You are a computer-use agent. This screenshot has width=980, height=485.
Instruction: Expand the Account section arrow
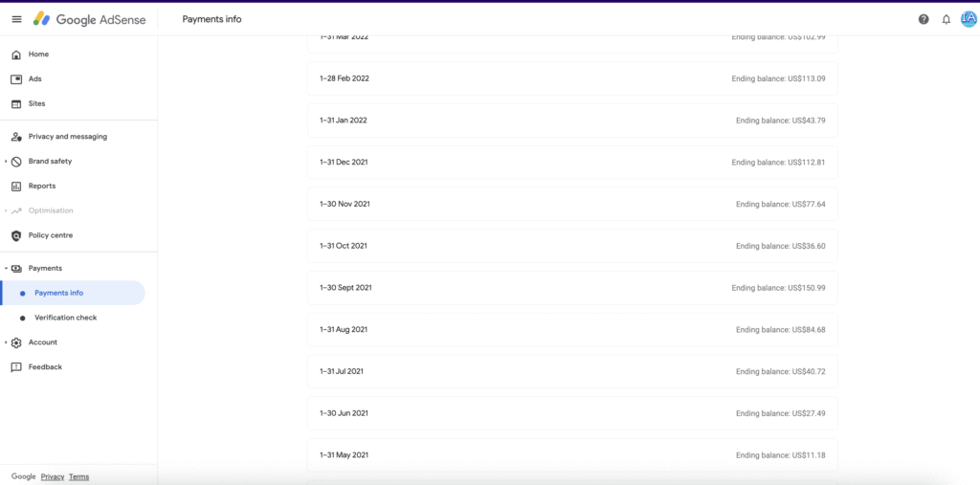coord(7,342)
